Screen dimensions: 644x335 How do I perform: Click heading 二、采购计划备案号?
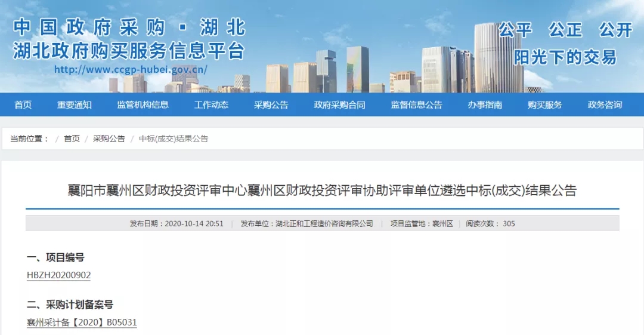pyautogui.click(x=70, y=305)
